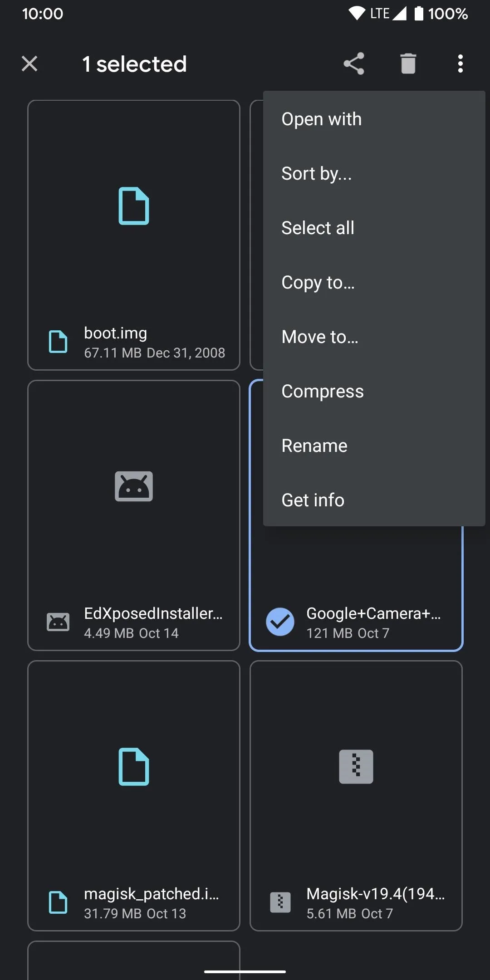Tap the 67.11 MB Dec 31, 2008 details

pyautogui.click(x=155, y=353)
